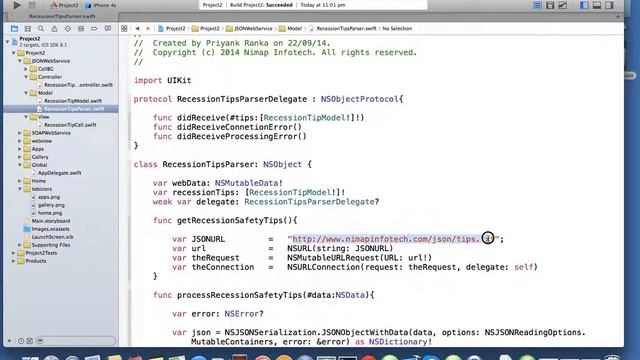Choose the iPhone 4s destination

click(100, 5)
